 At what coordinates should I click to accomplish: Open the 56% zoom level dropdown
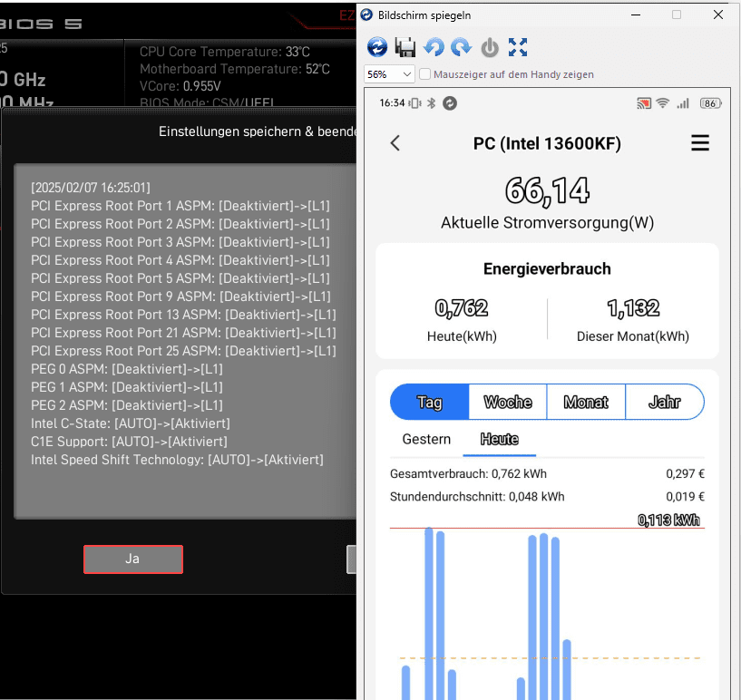(x=389, y=74)
